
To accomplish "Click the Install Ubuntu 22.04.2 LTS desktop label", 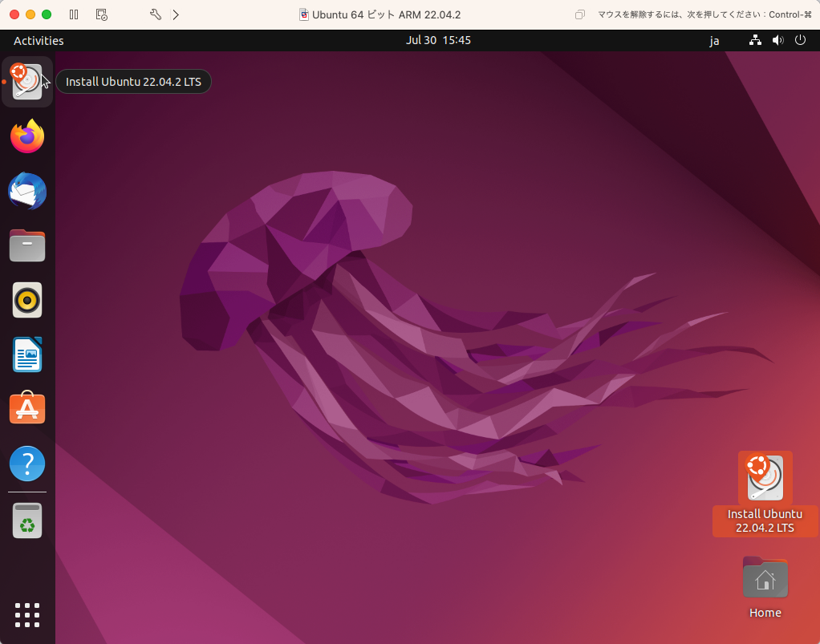I will (x=765, y=520).
